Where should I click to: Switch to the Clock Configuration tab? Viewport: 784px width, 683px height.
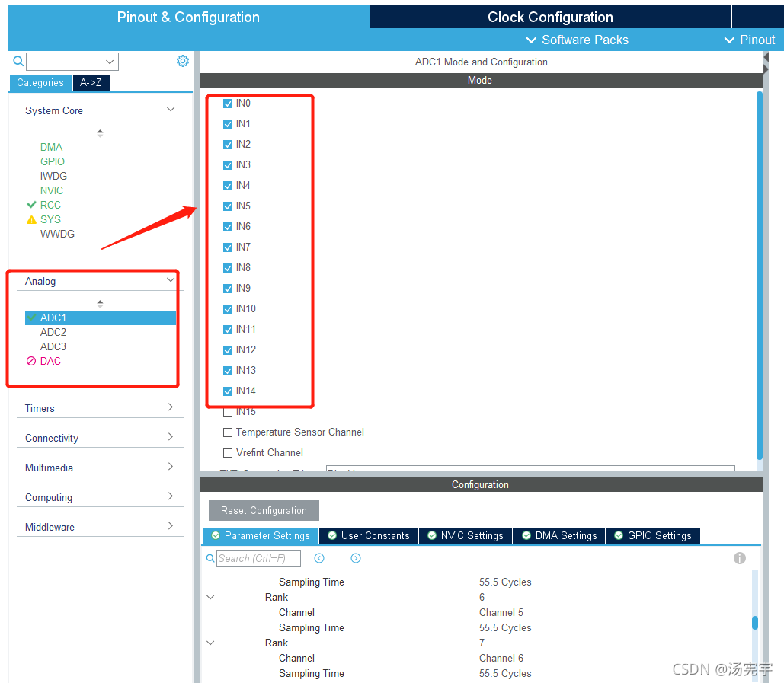click(550, 17)
